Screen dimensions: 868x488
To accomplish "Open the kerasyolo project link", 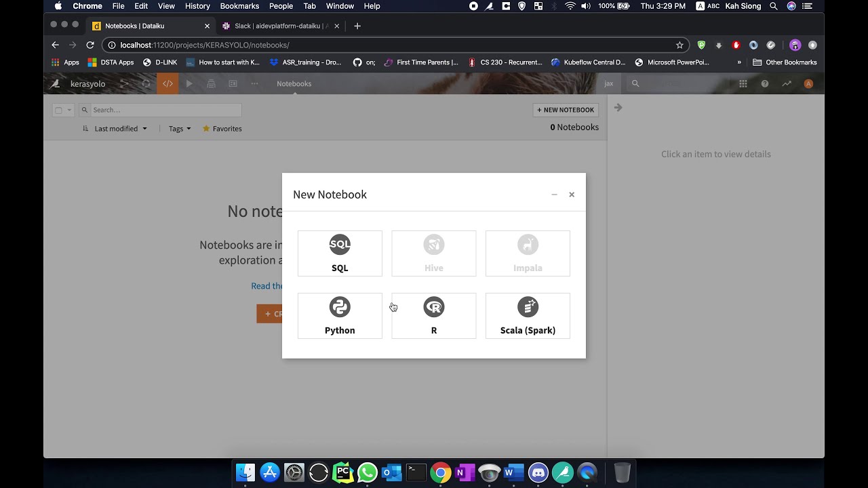I will pyautogui.click(x=87, y=83).
